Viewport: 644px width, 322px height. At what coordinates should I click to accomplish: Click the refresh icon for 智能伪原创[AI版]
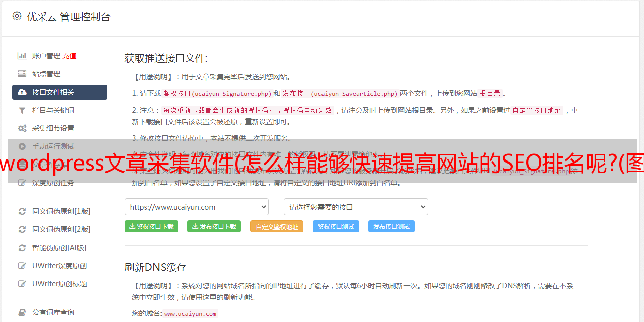click(22, 248)
